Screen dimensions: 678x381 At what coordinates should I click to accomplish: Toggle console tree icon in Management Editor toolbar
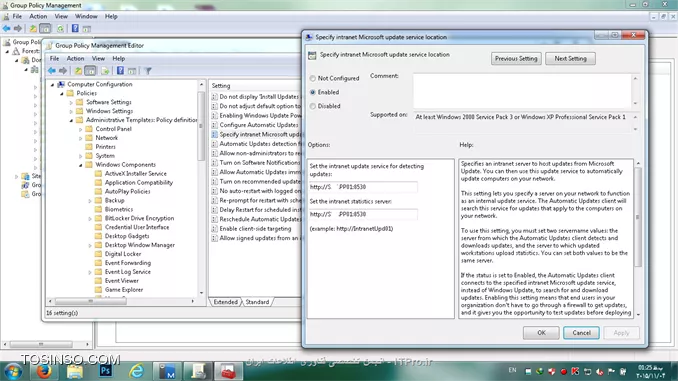point(90,70)
